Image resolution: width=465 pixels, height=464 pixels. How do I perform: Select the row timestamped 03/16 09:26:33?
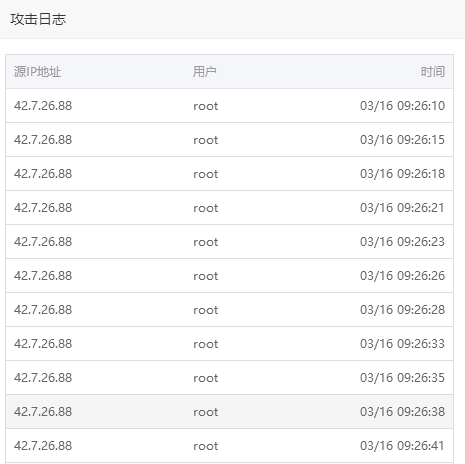[x=229, y=344]
